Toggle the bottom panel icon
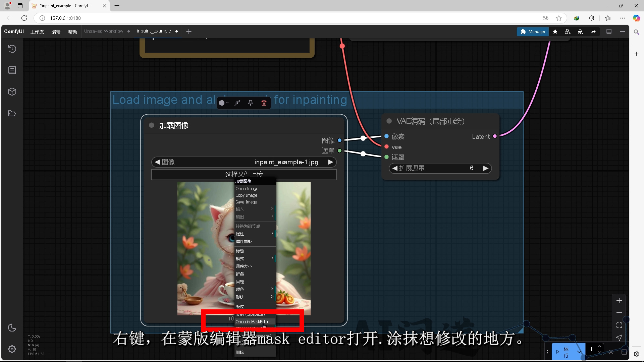This screenshot has height=362, width=644. tap(609, 32)
